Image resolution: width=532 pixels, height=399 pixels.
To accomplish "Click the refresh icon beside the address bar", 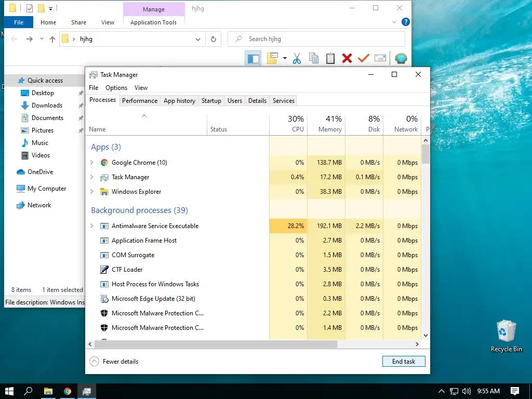I will click(x=214, y=39).
